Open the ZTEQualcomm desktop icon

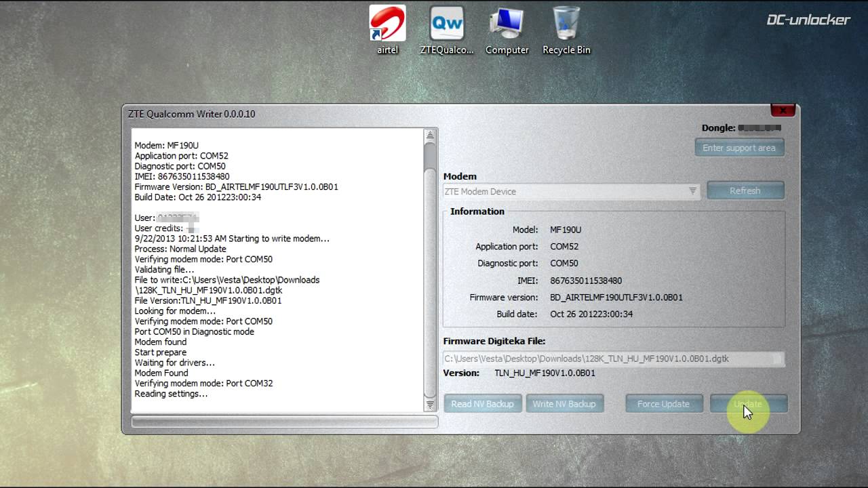447,30
